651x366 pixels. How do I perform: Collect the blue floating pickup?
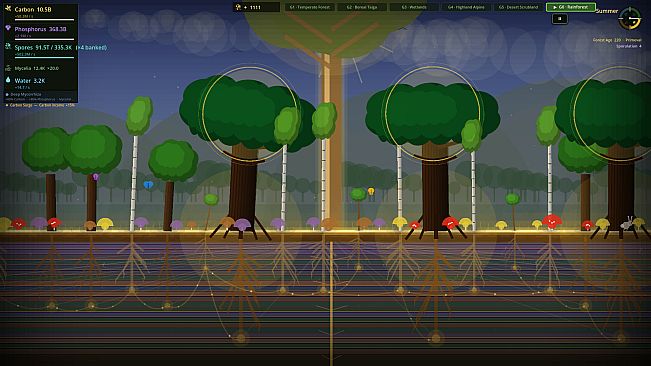[148, 185]
